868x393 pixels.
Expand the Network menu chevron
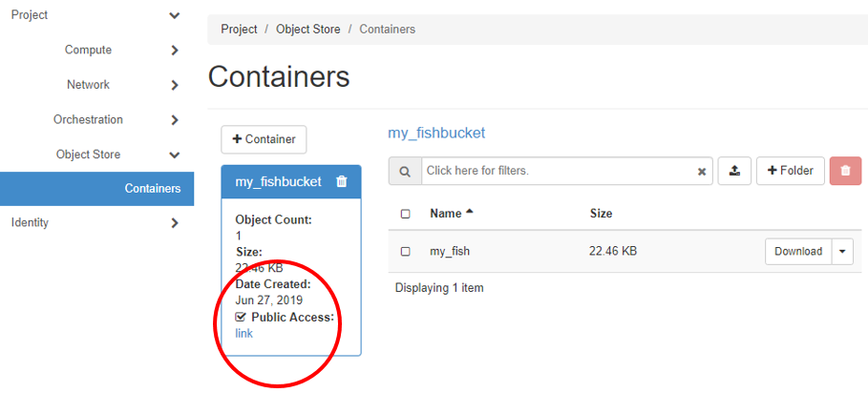(174, 85)
